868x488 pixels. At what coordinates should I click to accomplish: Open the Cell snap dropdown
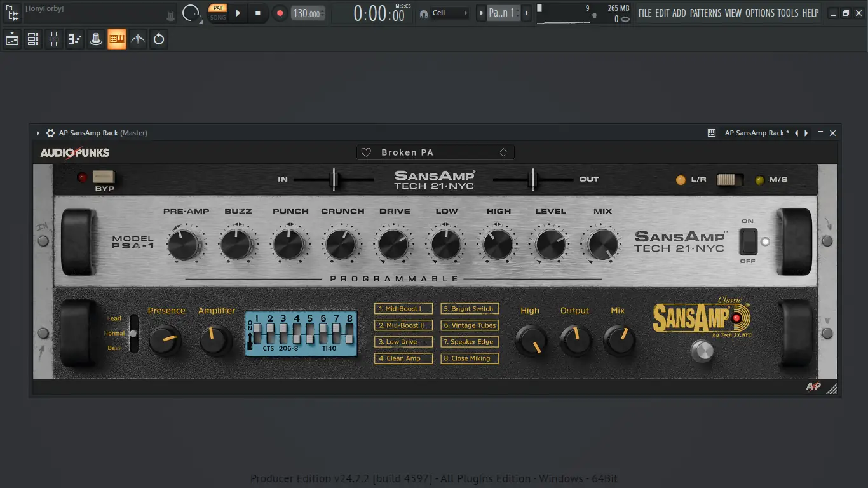(x=450, y=13)
